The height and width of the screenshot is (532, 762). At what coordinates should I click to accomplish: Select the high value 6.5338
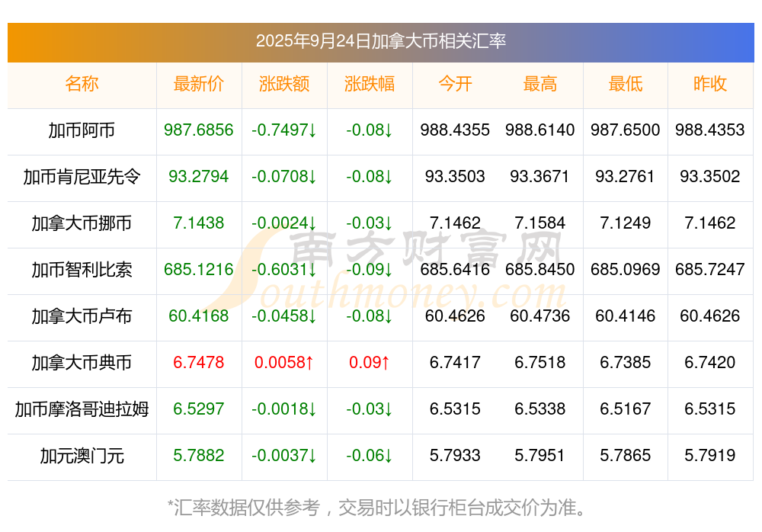(540, 409)
